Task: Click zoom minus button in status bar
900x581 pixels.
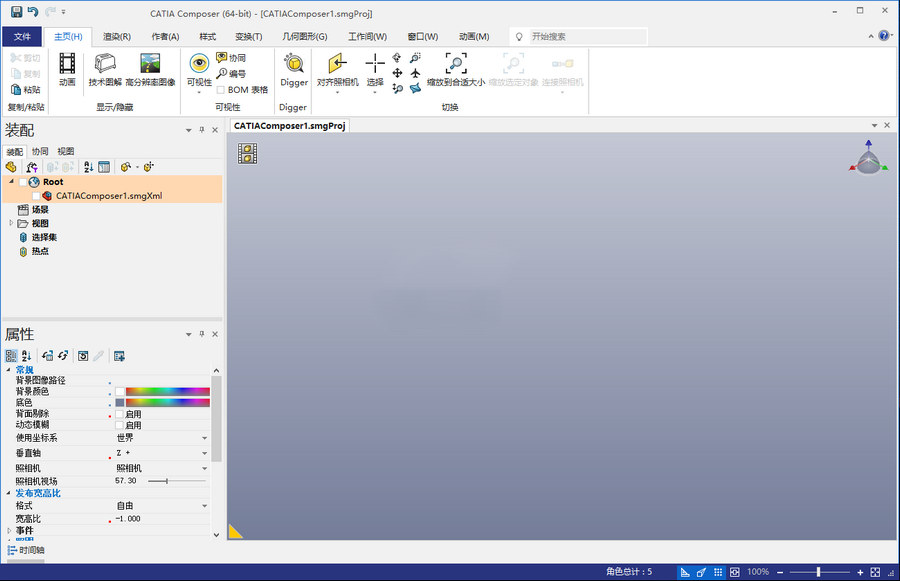Action: tap(780, 572)
